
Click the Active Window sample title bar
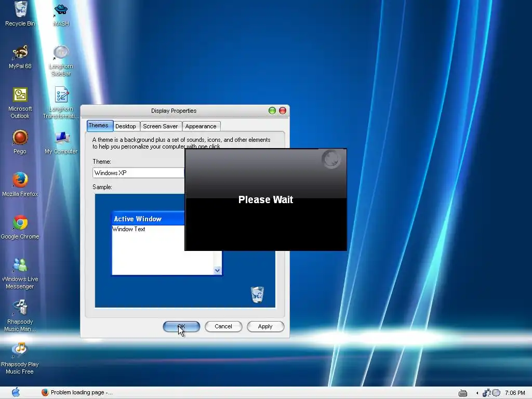[x=148, y=219]
